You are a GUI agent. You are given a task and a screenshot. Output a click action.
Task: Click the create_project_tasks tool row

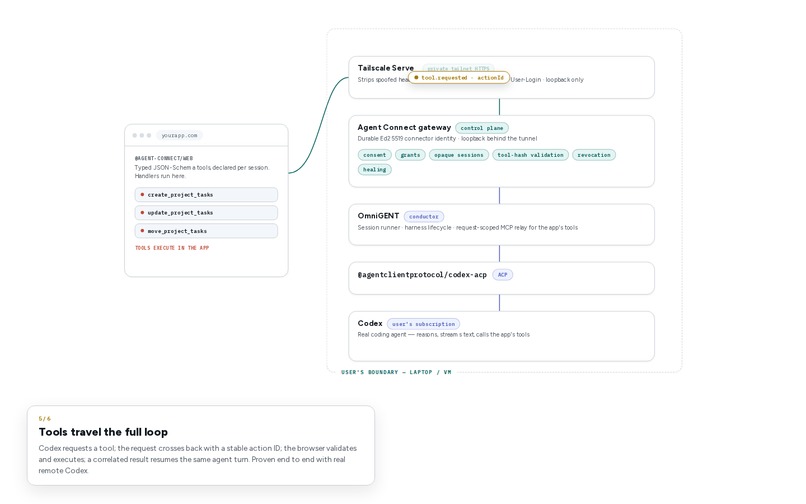[206, 194]
